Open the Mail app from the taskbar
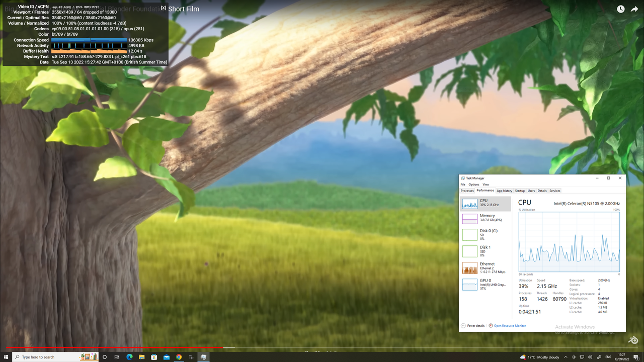The width and height of the screenshot is (644, 362). pyautogui.click(x=167, y=357)
